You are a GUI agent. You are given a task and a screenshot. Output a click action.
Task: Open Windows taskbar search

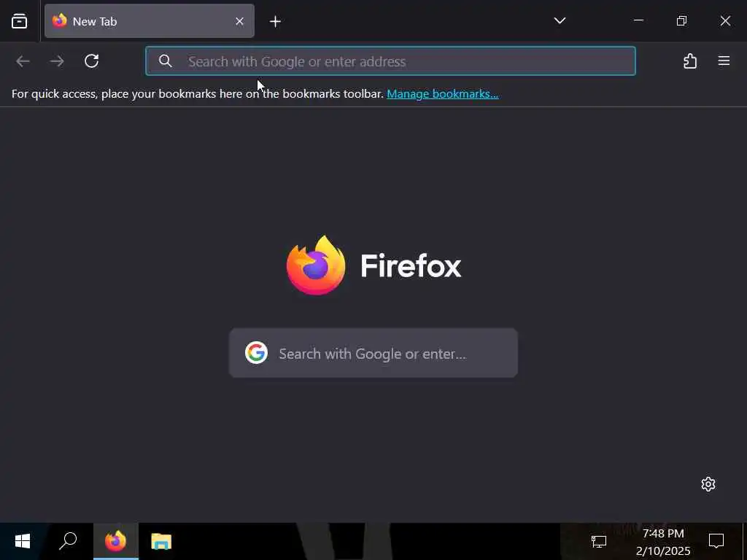pos(68,541)
